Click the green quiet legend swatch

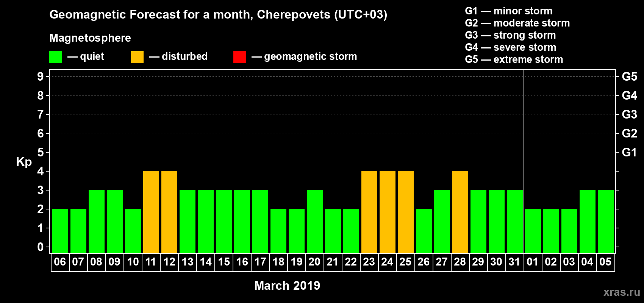tap(55, 57)
